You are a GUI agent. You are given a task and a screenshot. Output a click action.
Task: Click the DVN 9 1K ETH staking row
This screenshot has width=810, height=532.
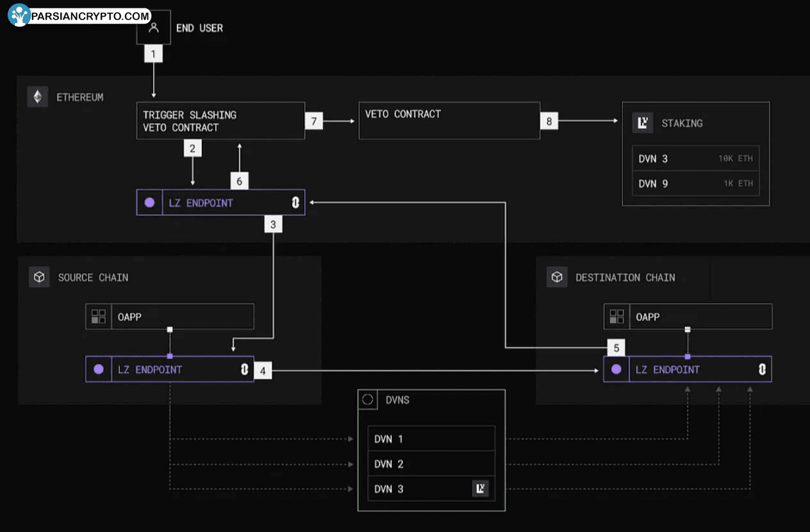click(x=695, y=183)
